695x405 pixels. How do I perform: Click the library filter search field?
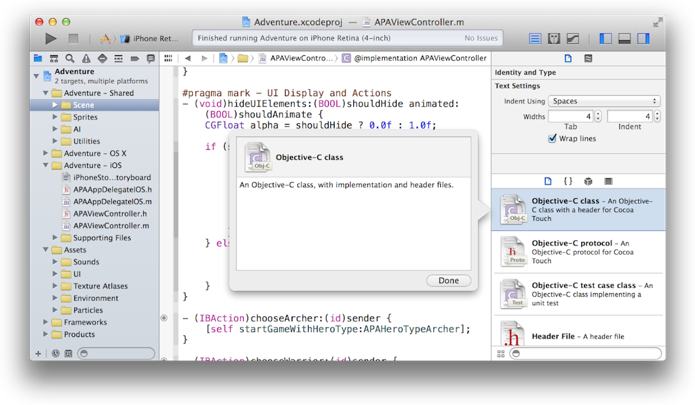pos(586,354)
